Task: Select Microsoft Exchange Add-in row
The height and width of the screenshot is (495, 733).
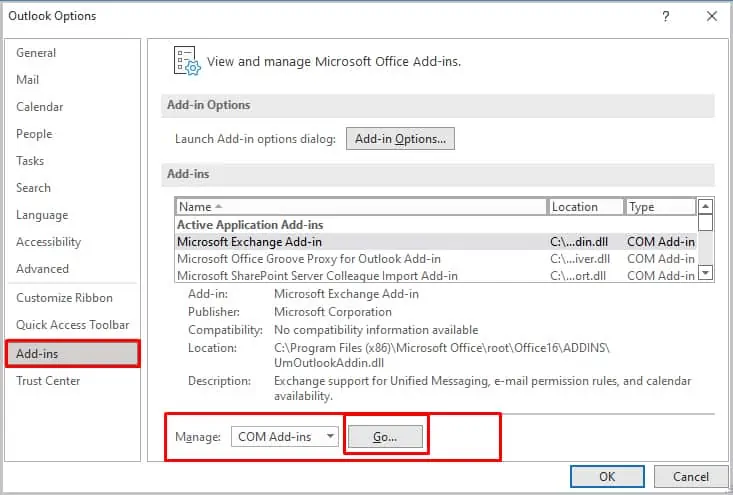Action: (x=436, y=242)
